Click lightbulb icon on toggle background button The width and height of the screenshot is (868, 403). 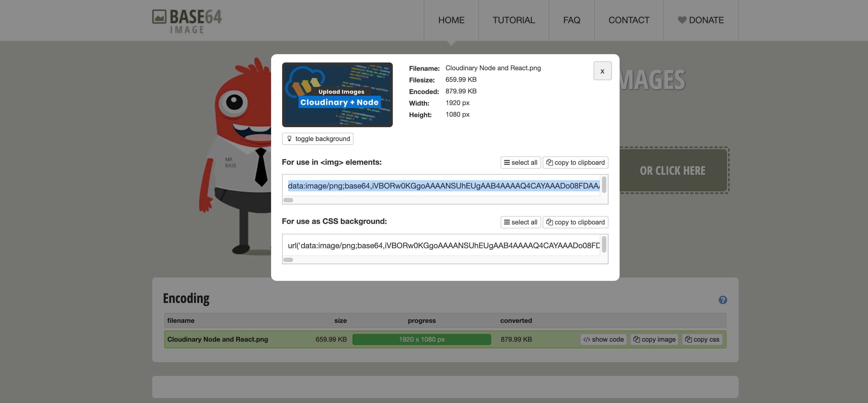click(289, 139)
